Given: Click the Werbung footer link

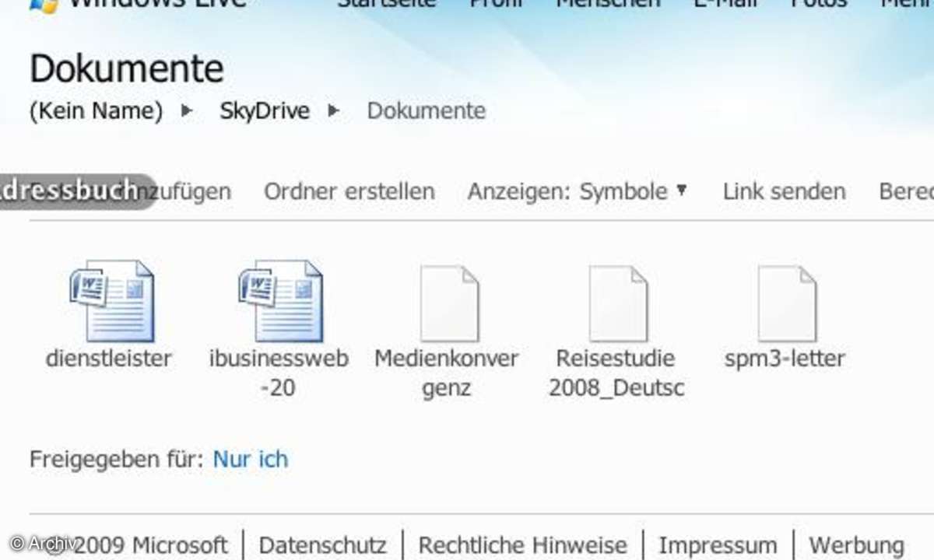Looking at the screenshot, I should pyautogui.click(x=856, y=545).
